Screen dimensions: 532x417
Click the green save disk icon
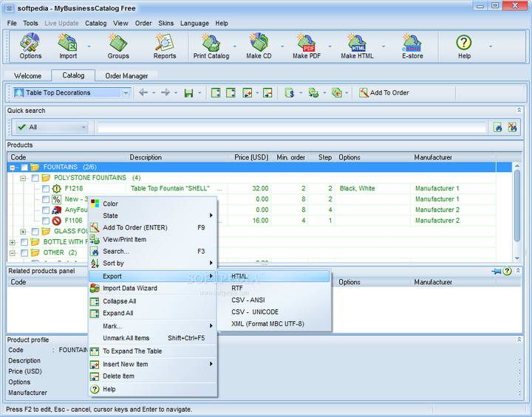pos(188,93)
